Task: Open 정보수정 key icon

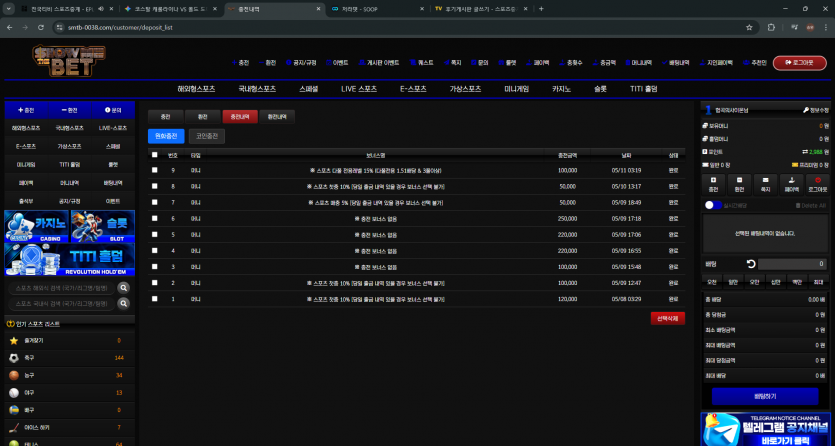Action: (806, 110)
